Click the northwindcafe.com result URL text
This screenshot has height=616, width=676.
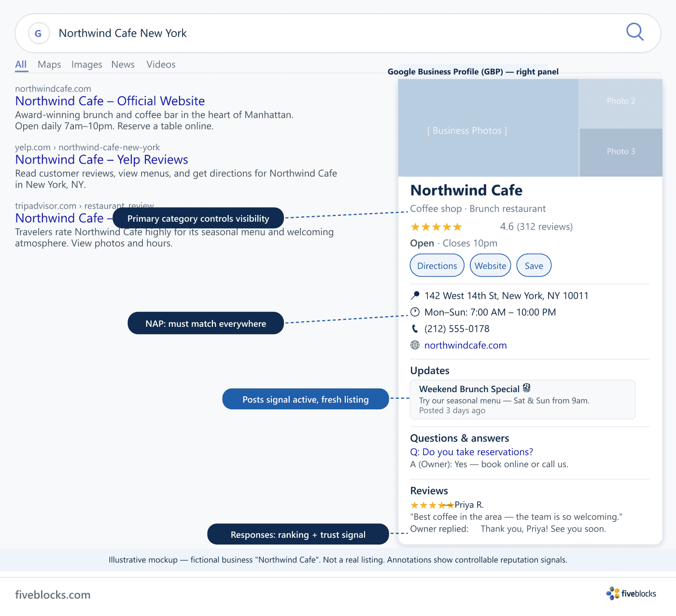pyautogui.click(x=53, y=89)
